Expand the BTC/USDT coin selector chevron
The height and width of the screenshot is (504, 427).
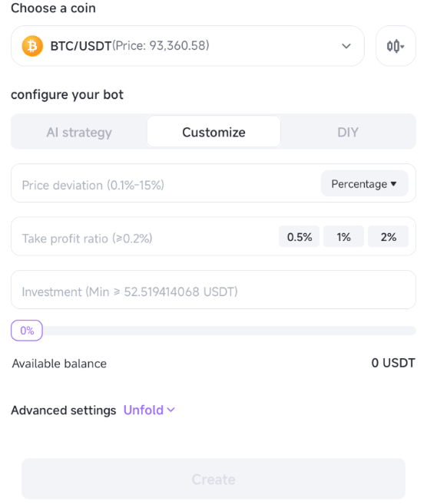(346, 46)
